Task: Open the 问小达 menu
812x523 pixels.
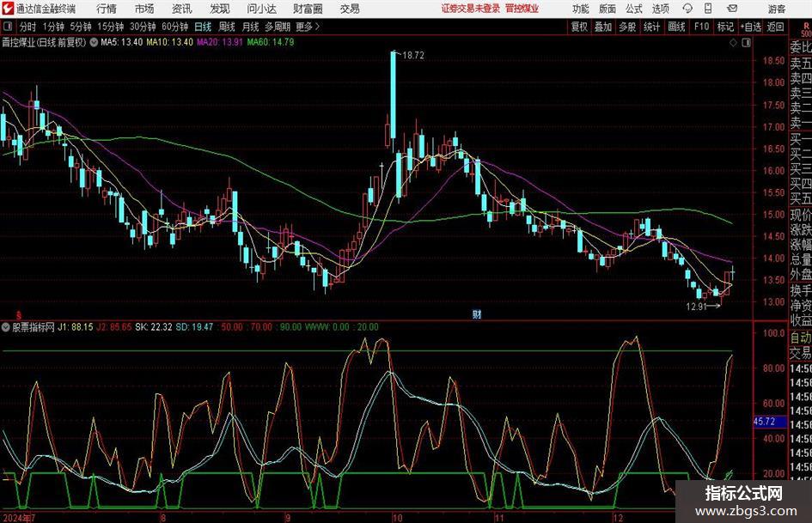Action: point(261,9)
